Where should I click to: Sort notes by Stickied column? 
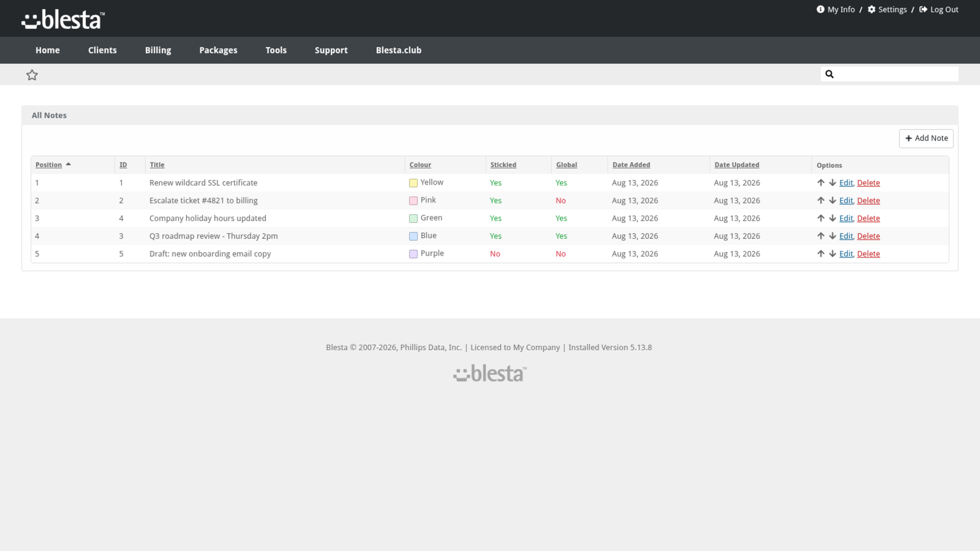(x=503, y=165)
